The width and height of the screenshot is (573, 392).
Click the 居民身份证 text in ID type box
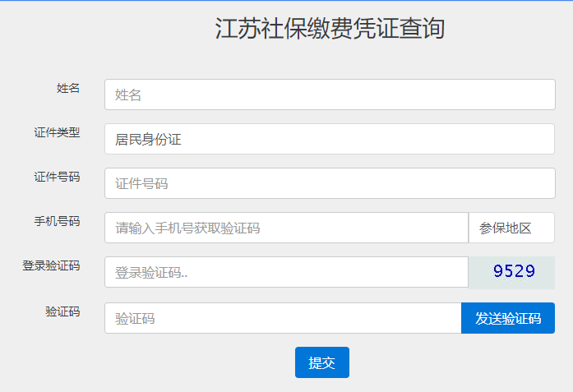(x=148, y=140)
